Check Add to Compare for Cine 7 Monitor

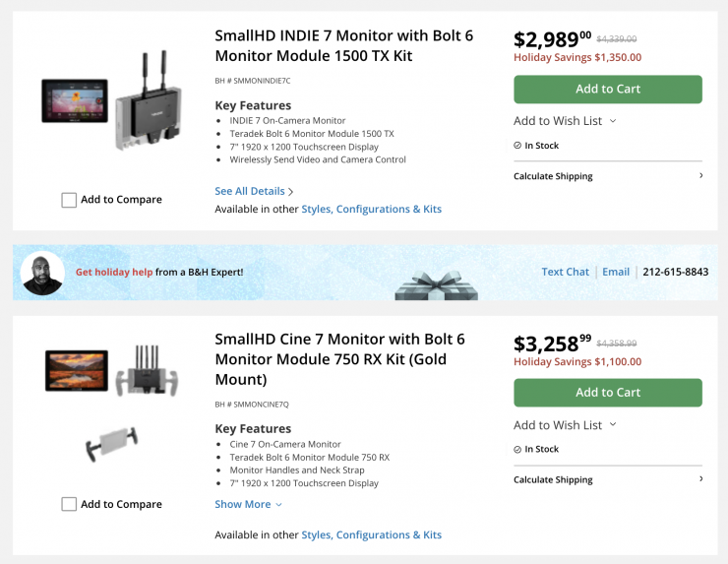(x=69, y=504)
